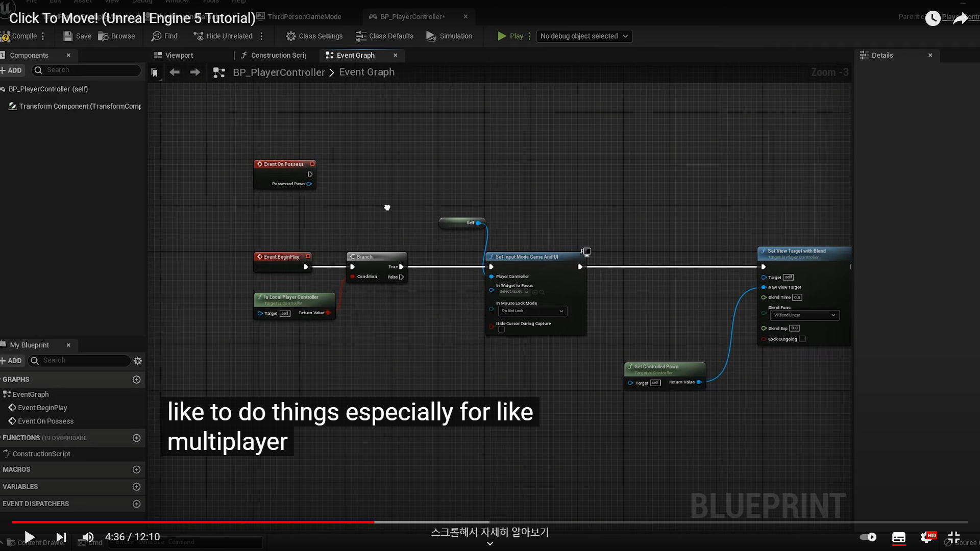Open Class Settings gear icon

pos(291,36)
